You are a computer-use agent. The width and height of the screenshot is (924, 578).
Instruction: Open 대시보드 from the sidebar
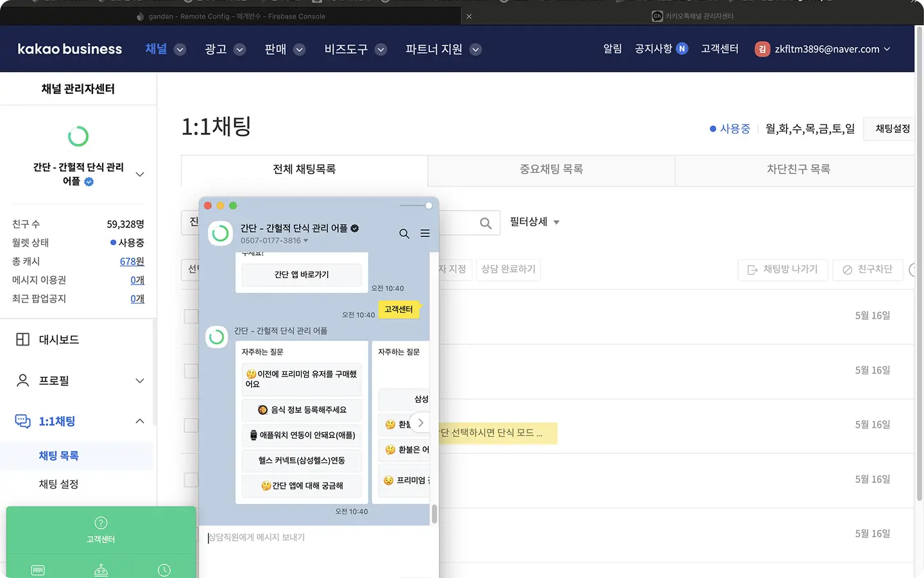click(x=59, y=340)
